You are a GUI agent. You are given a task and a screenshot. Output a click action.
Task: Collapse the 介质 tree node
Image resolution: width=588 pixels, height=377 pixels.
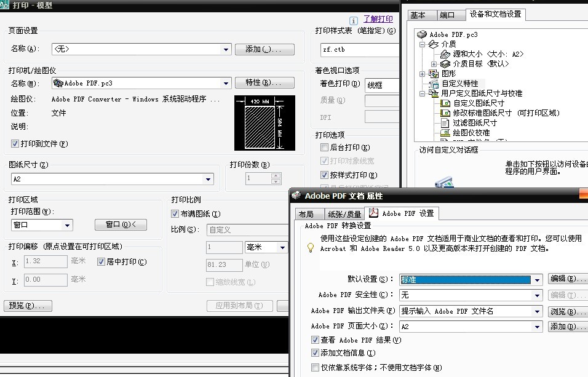point(423,44)
